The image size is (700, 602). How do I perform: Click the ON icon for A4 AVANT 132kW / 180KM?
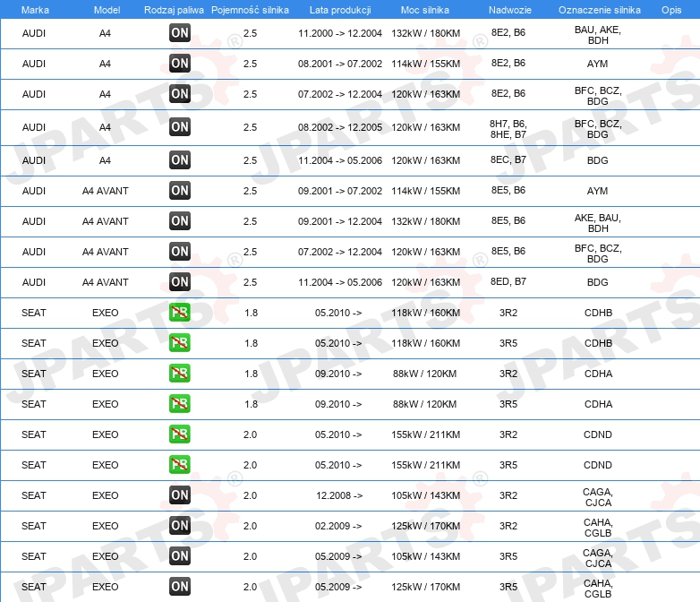tap(180, 220)
